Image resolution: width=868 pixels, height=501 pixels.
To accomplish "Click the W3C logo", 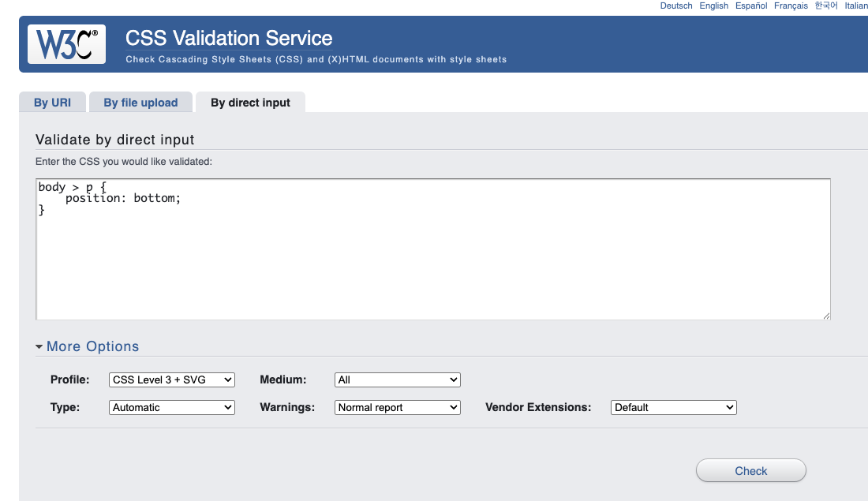I will (66, 44).
